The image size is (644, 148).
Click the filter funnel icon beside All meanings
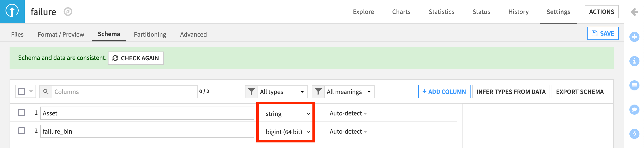(x=318, y=91)
